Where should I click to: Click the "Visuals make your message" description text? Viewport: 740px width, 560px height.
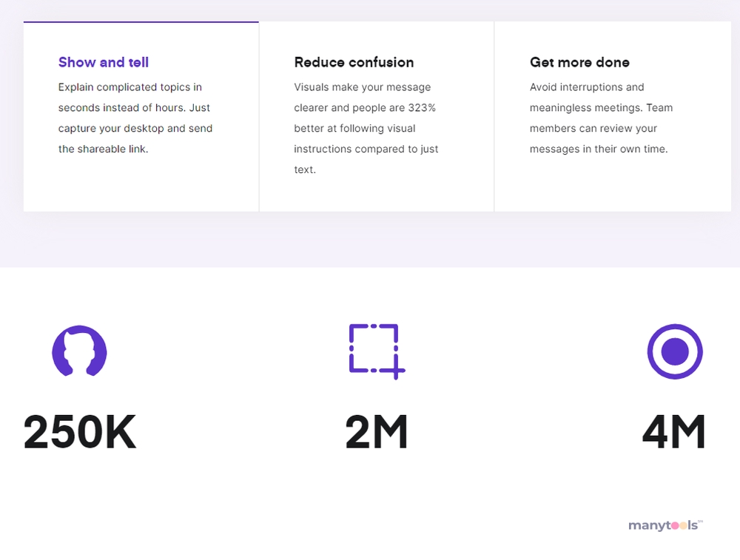[366, 128]
